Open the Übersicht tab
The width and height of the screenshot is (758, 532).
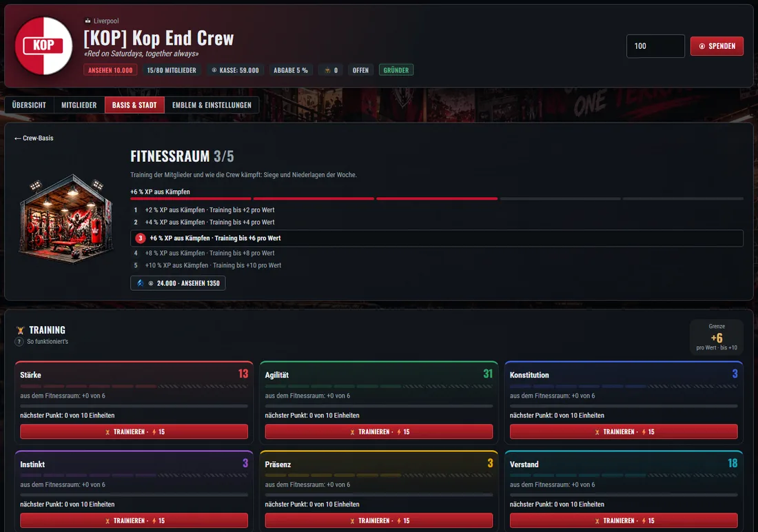pyautogui.click(x=29, y=105)
